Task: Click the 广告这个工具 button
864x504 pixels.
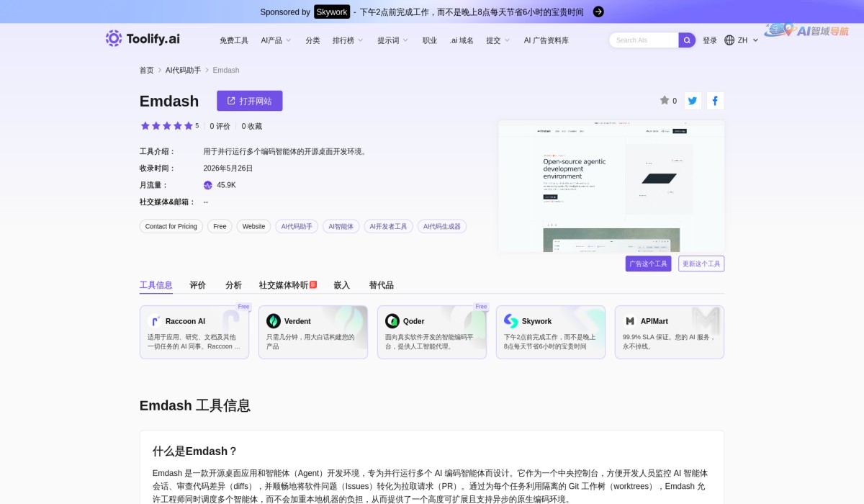Action: pyautogui.click(x=649, y=264)
